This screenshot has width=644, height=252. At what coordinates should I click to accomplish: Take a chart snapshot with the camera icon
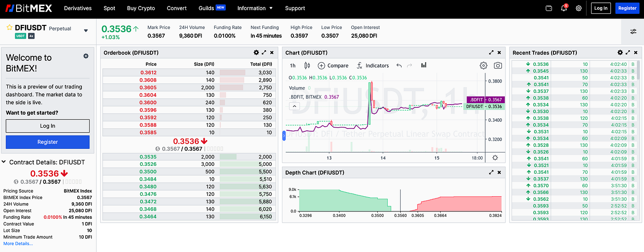click(498, 65)
